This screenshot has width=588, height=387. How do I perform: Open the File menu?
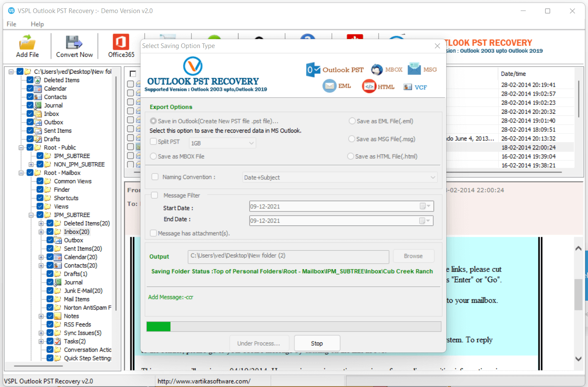pyautogui.click(x=11, y=24)
